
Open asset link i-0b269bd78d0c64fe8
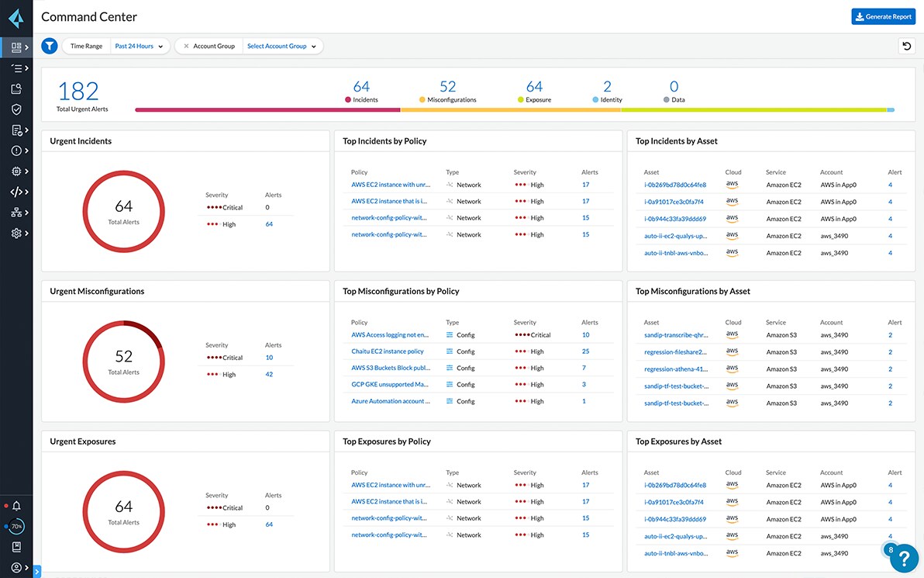[x=676, y=185]
